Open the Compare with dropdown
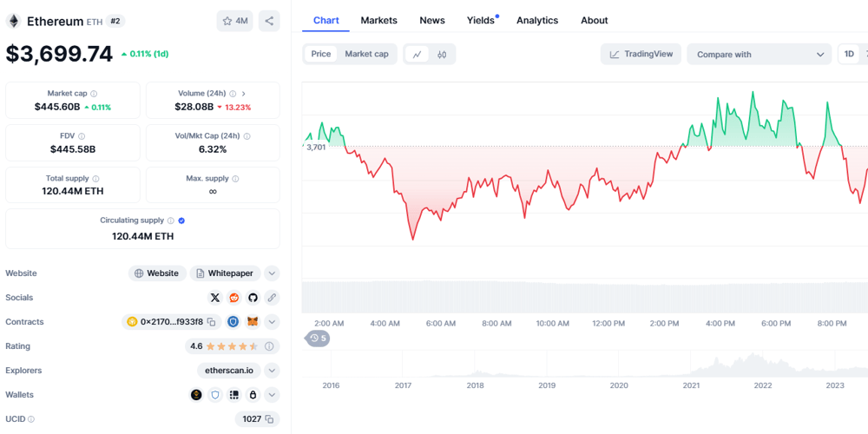The width and height of the screenshot is (868, 434). [x=759, y=55]
